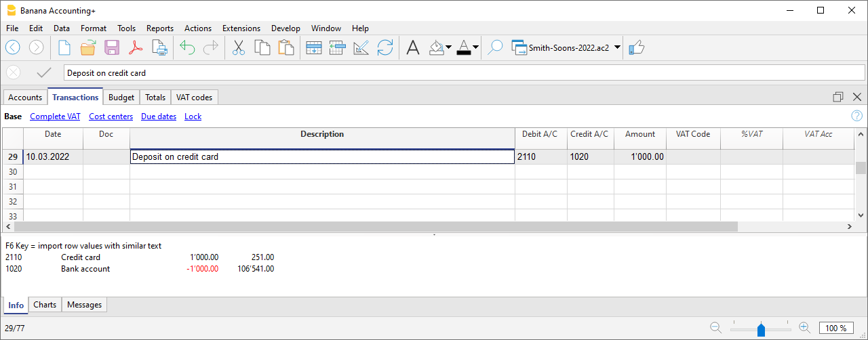The height and width of the screenshot is (340, 868).
Task: Open the Format menu
Action: click(x=94, y=28)
